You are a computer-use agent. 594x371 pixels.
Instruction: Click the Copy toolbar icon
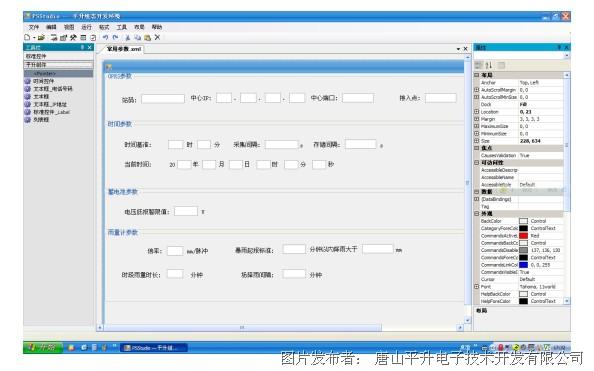pyautogui.click(x=137, y=38)
